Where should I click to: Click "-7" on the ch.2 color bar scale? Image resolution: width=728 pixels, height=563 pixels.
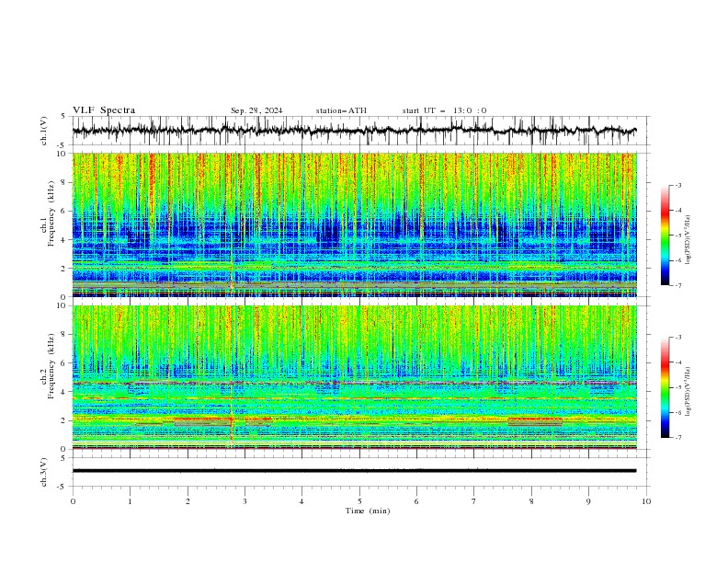677,438
